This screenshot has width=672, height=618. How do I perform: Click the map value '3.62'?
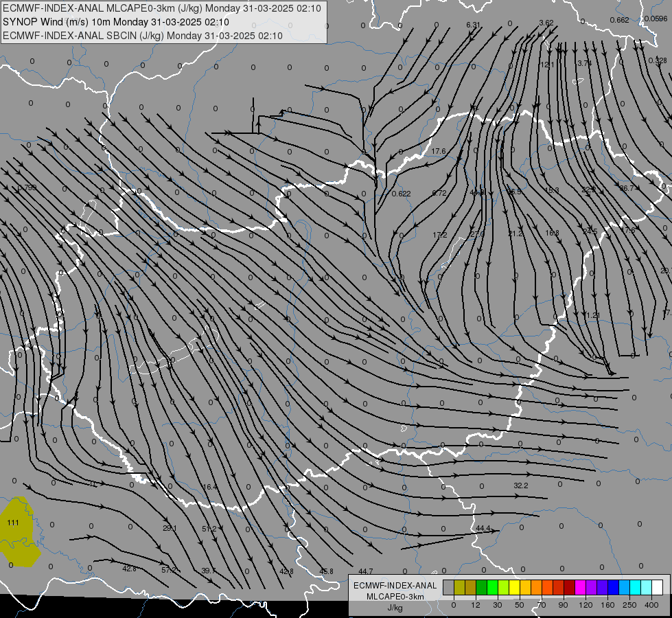[x=546, y=23]
